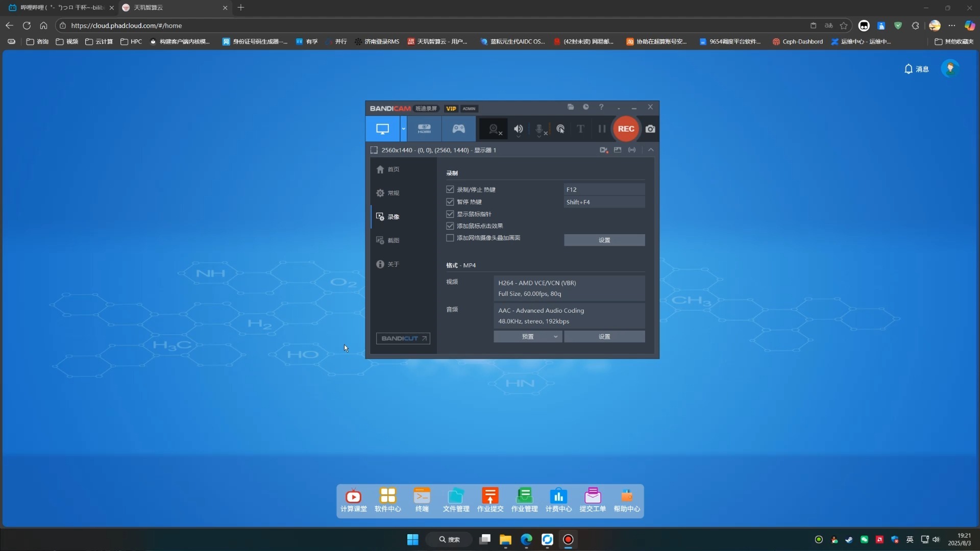Open 提交工单 in bottom dock
980x551 pixels.
pos(593,500)
